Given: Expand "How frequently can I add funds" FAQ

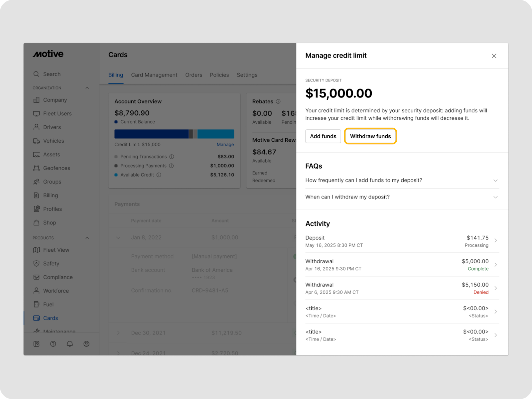Looking at the screenshot, I should tap(495, 181).
